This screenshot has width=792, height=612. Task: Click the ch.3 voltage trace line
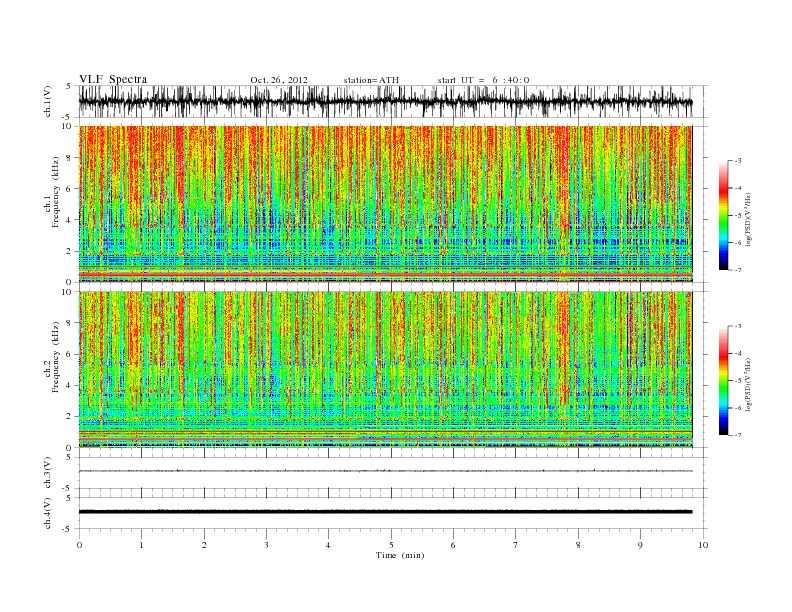click(385, 471)
